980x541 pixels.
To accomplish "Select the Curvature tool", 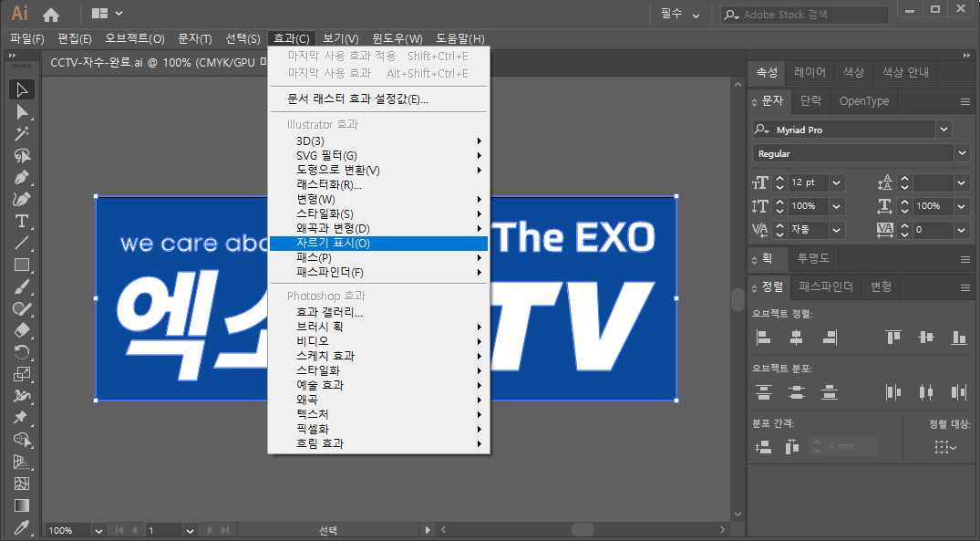I will point(22,199).
